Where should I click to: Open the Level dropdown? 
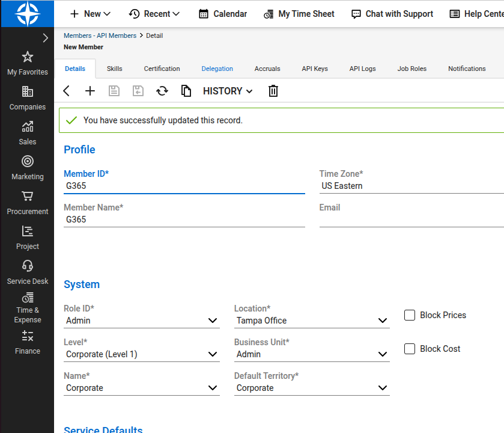click(141, 354)
